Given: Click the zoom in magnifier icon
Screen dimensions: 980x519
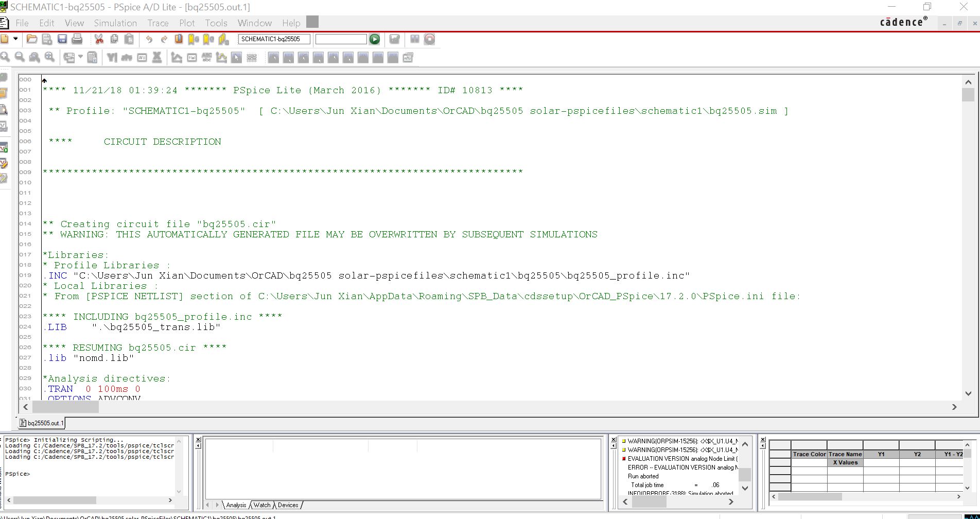Looking at the screenshot, I should tap(5, 57).
